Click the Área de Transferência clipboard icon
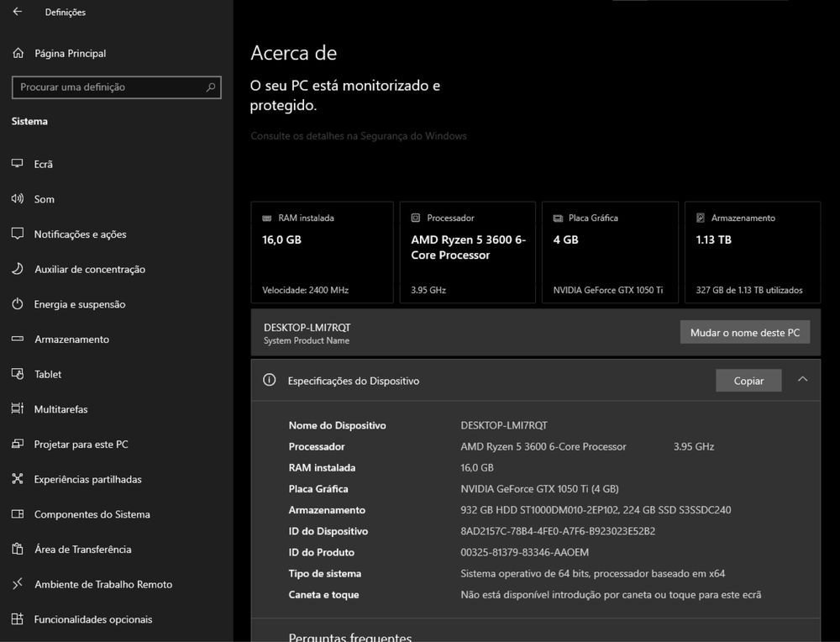 tap(17, 549)
